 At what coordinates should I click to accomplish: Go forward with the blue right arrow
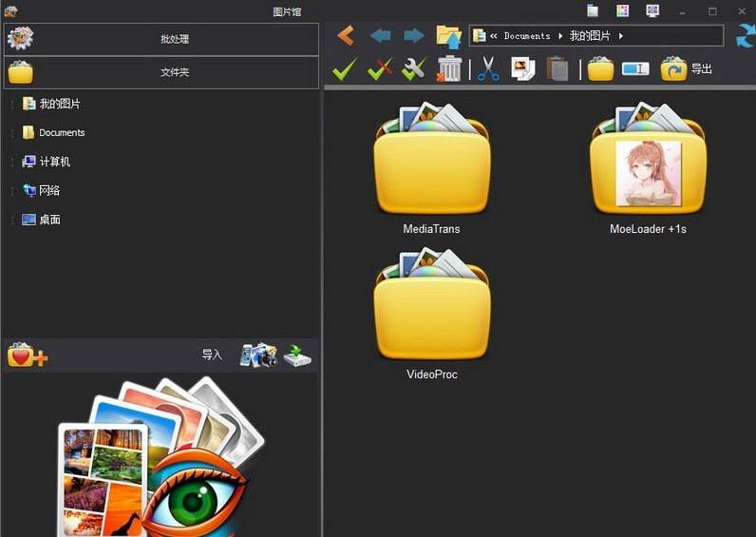414,36
